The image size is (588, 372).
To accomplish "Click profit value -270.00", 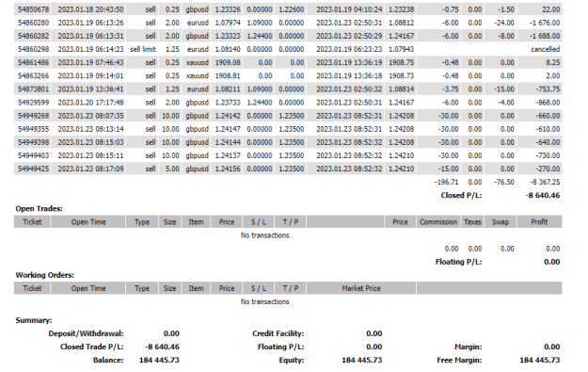I will 548,169.
